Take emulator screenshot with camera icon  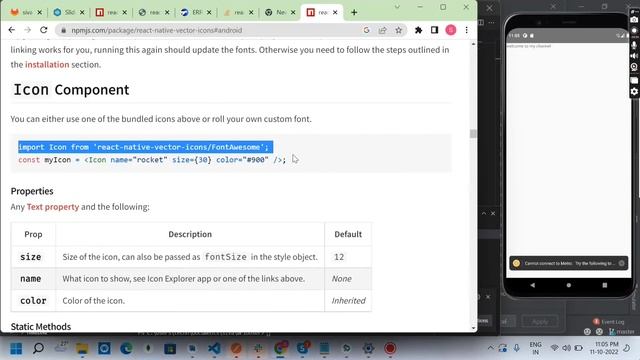pyautogui.click(x=634, y=19)
